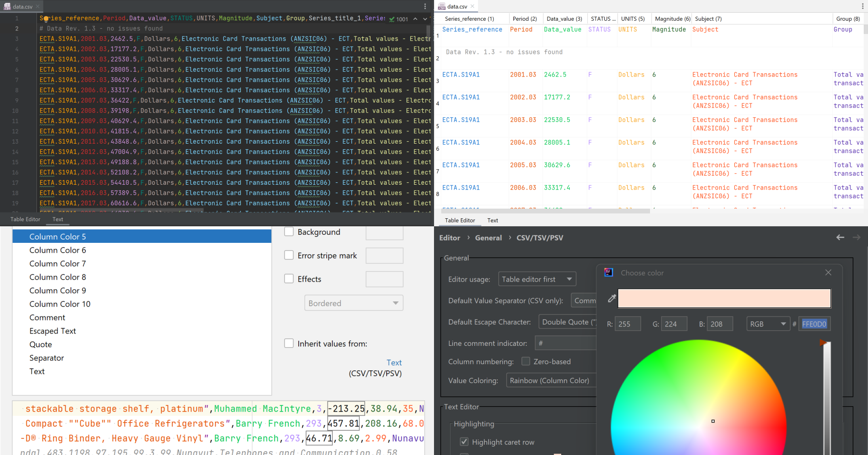This screenshot has width=868, height=455.
Task: Open the Background color swatch
Action: (x=384, y=232)
